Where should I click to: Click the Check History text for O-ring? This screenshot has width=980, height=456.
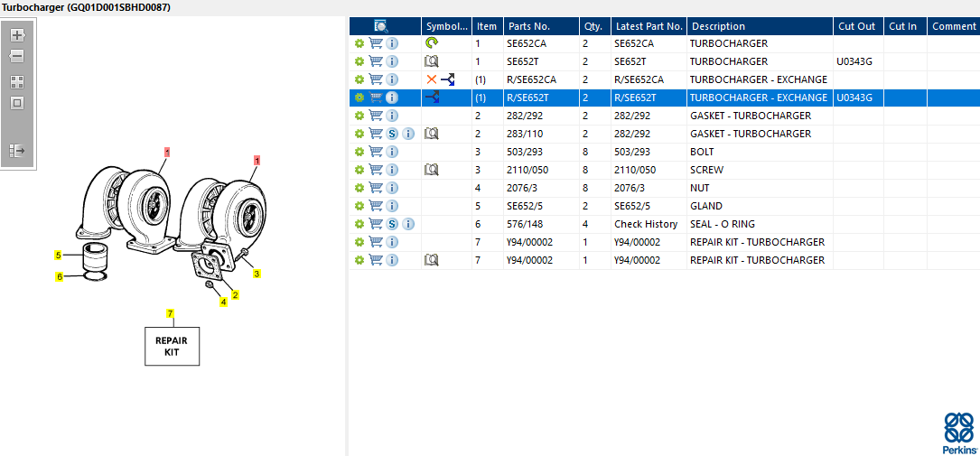point(646,224)
